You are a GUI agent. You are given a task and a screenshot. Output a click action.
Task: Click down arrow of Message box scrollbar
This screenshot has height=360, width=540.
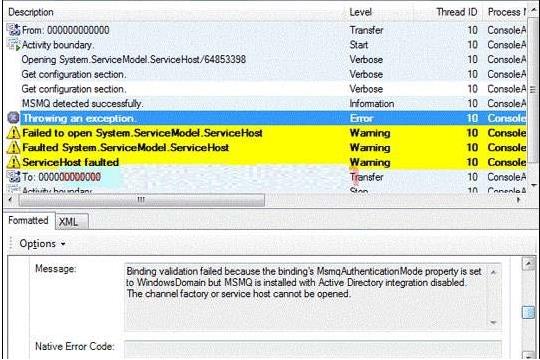tap(493, 323)
